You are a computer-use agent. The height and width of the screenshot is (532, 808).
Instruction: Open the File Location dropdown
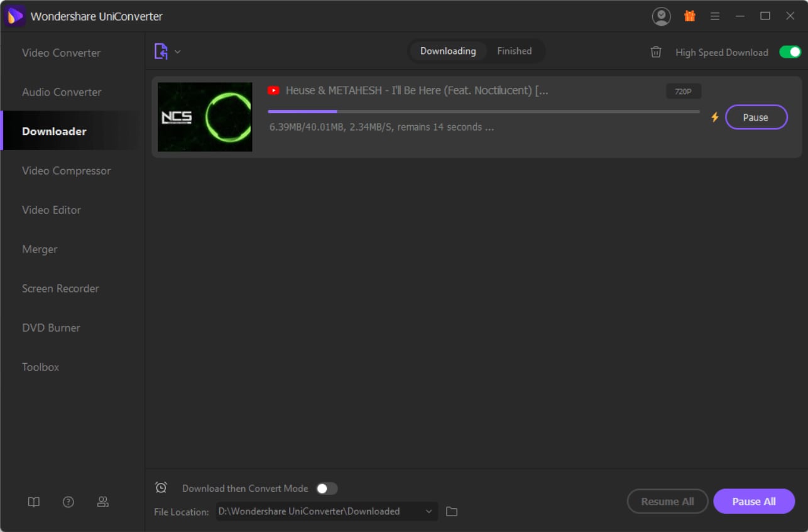(327, 511)
